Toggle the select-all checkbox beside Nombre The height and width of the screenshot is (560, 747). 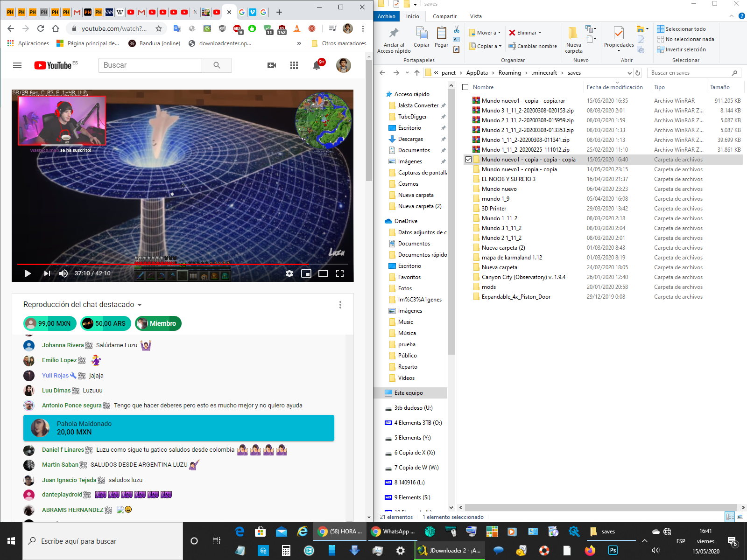(x=465, y=87)
